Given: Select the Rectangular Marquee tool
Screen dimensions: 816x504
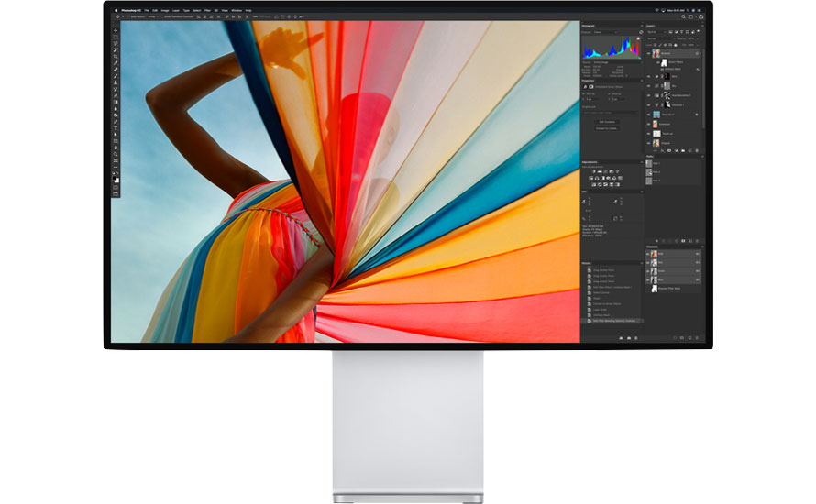Looking at the screenshot, I should [x=116, y=37].
